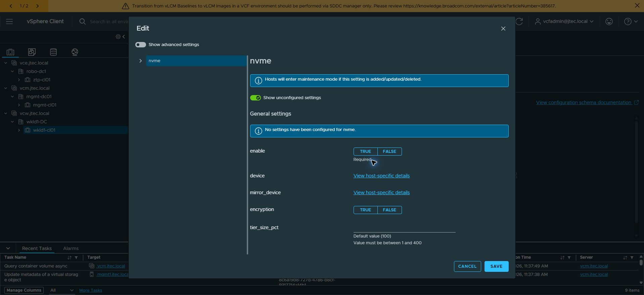Viewport: 644px width, 295px height.
Task: Set encryption to TRUE
Action: [x=365, y=210]
